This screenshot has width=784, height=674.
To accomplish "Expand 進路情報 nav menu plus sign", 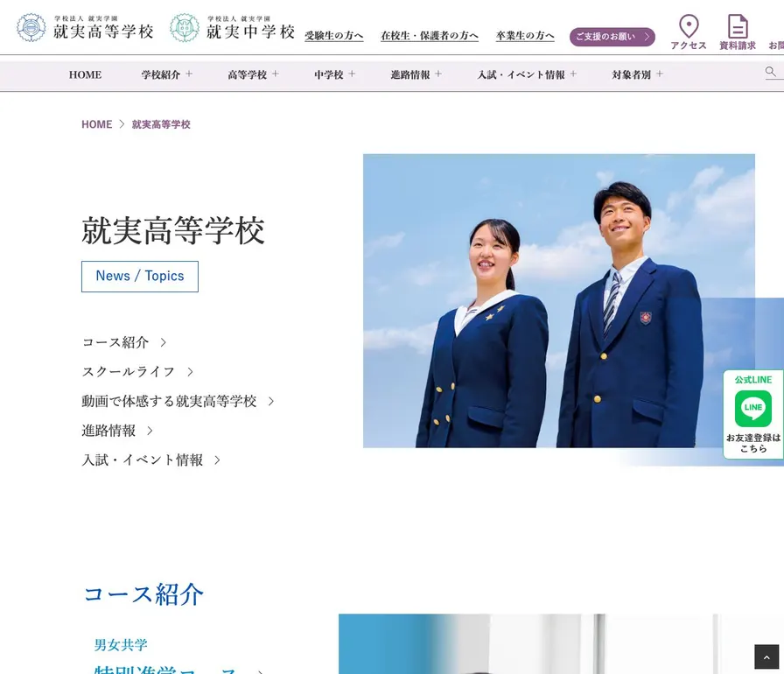I will (438, 74).
